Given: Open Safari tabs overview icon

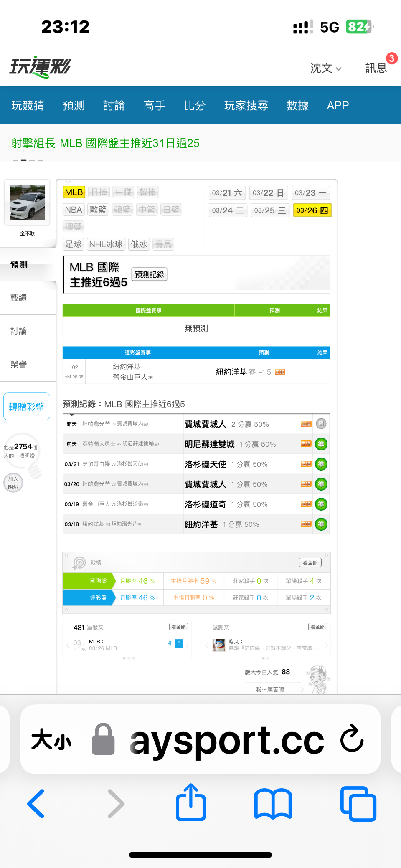Looking at the screenshot, I should (358, 803).
